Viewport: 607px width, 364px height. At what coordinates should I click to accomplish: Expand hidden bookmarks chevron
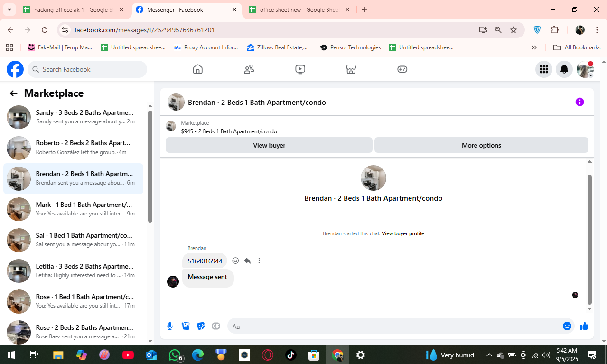pos(534,47)
